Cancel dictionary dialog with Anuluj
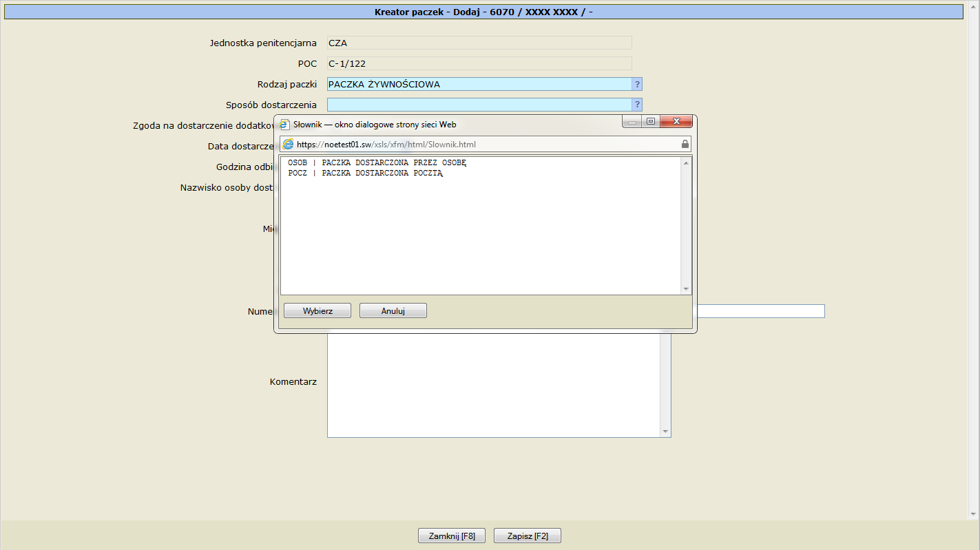Viewport: 980px width, 550px height. tap(393, 310)
